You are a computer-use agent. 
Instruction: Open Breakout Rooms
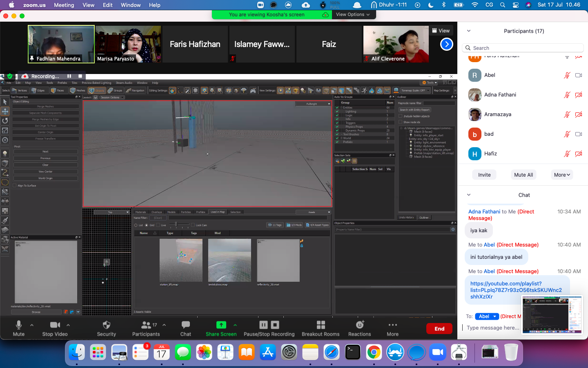coord(321,328)
